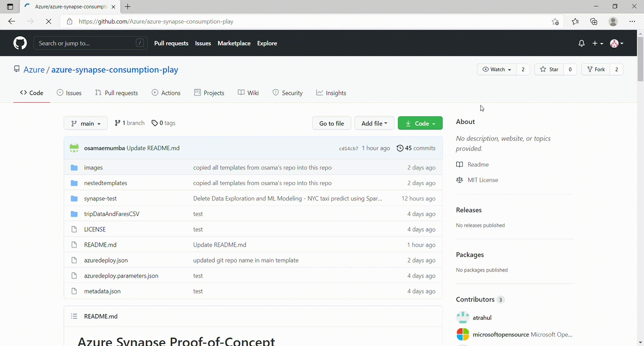Open the nestedtemplates folder

[106, 183]
